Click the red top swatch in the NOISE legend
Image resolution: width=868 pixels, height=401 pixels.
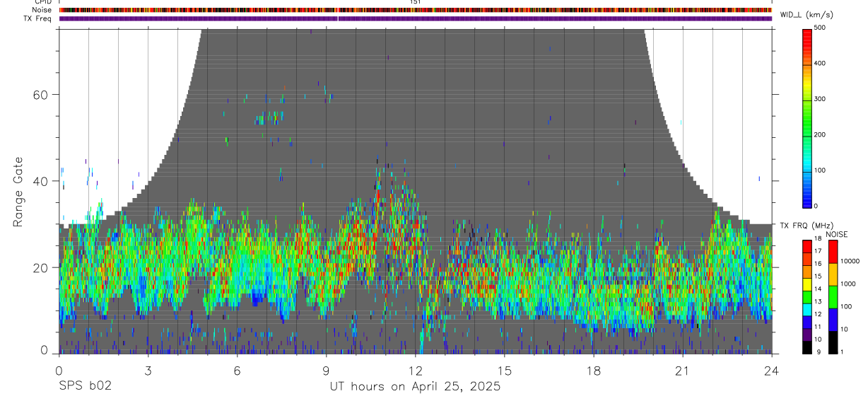pos(833,252)
